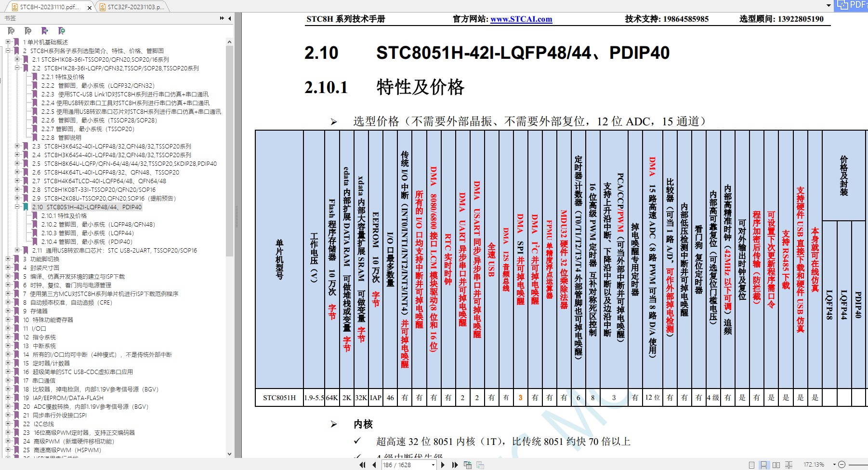Click the zoom slider track
Viewport: 868px width, 470px height.
858,465
